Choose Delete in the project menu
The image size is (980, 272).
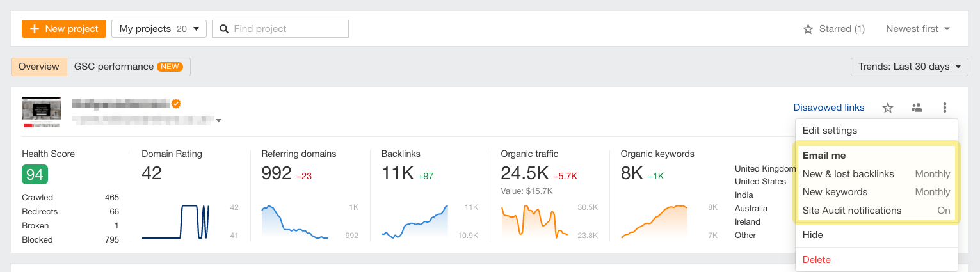click(816, 260)
